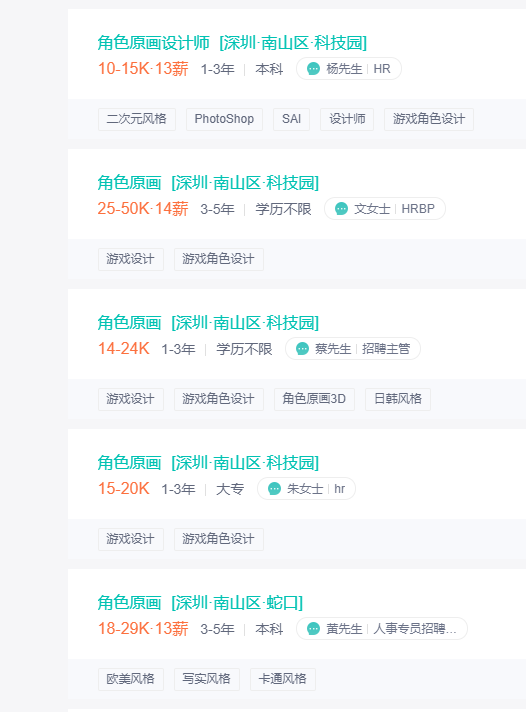
Task: Open chat icon for 黄先生 人事专员
Action: 313,628
